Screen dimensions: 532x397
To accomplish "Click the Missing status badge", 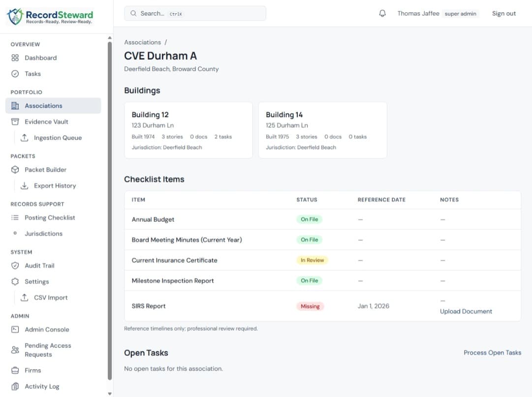I will pyautogui.click(x=310, y=306).
